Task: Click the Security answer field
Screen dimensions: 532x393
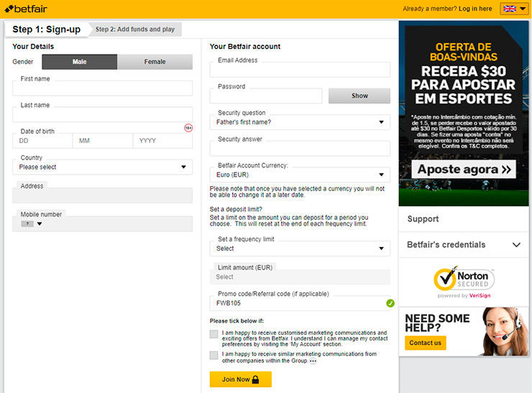Action: coord(300,149)
